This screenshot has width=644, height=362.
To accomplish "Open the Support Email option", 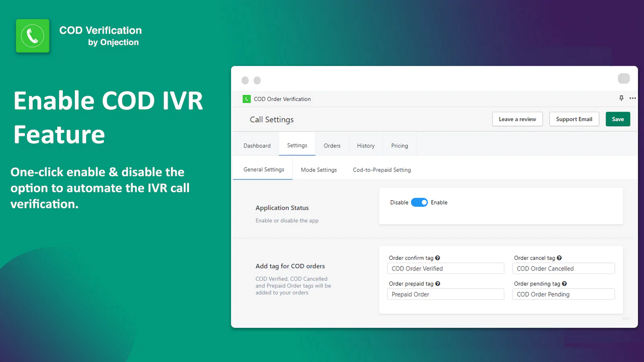I will pos(574,119).
